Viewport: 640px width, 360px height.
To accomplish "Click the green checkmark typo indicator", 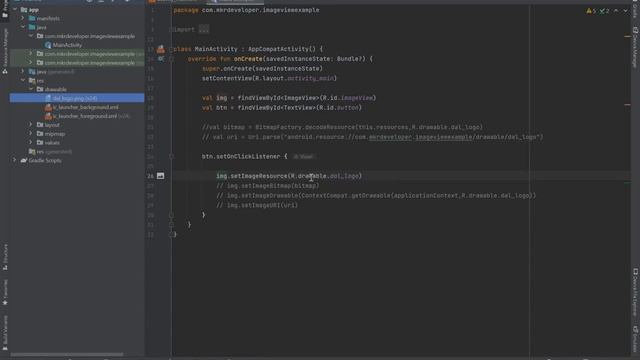I will tap(604, 11).
